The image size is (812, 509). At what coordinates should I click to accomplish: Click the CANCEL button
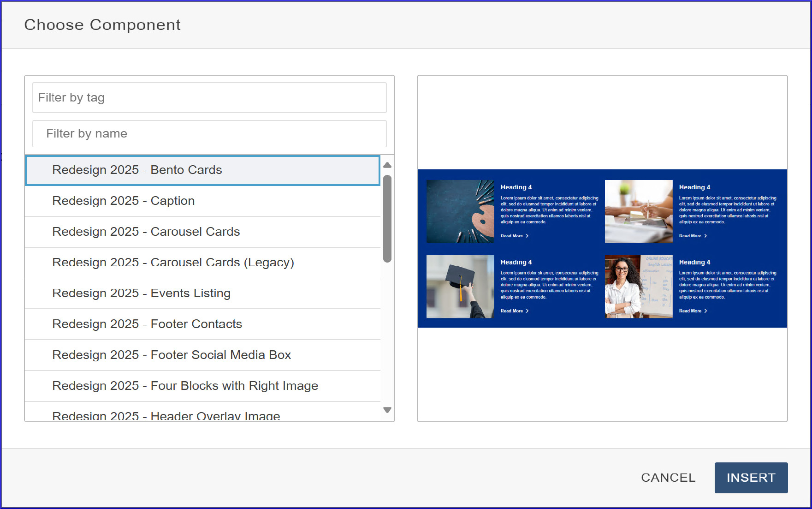pyautogui.click(x=668, y=478)
